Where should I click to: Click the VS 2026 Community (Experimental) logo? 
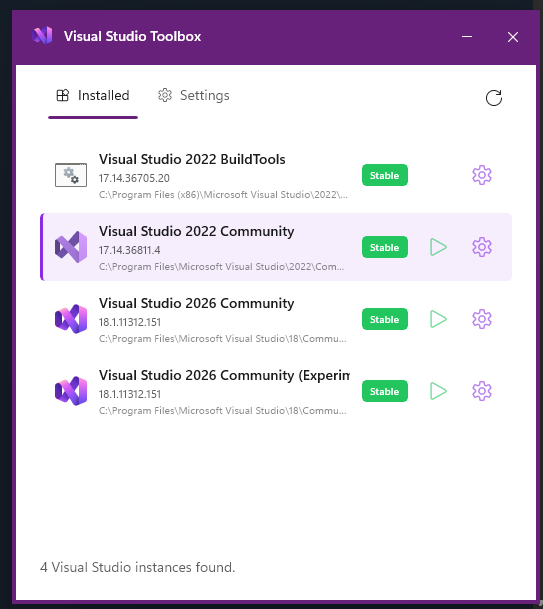tap(71, 391)
